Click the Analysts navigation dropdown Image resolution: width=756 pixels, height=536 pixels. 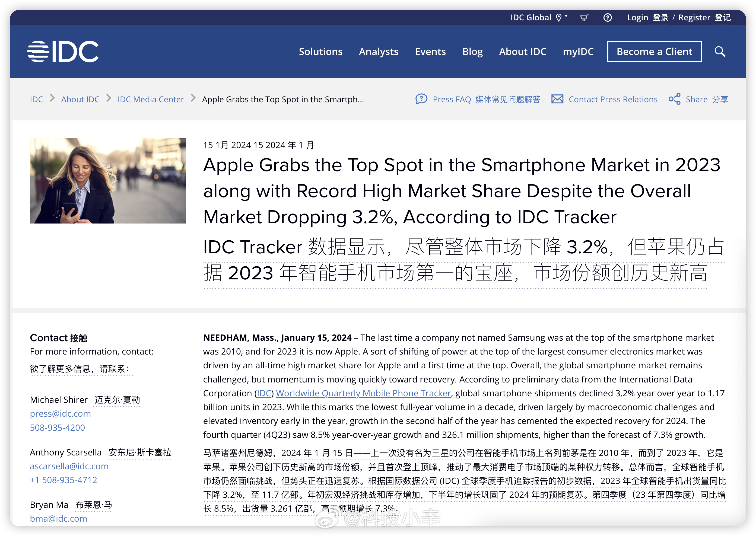(378, 52)
